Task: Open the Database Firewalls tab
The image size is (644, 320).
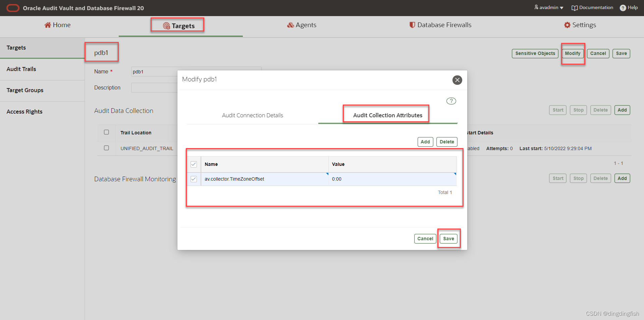Action: (440, 25)
